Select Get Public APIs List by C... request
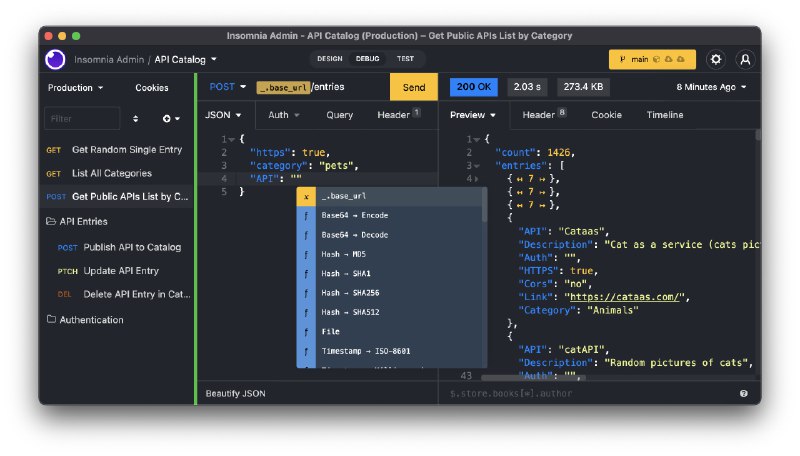Viewport: 800px width, 456px height. [117, 196]
